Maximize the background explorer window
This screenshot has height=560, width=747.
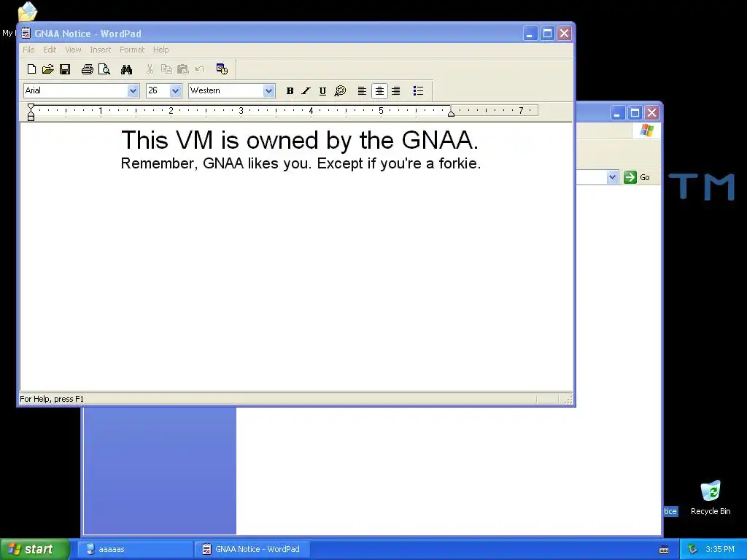(635, 113)
